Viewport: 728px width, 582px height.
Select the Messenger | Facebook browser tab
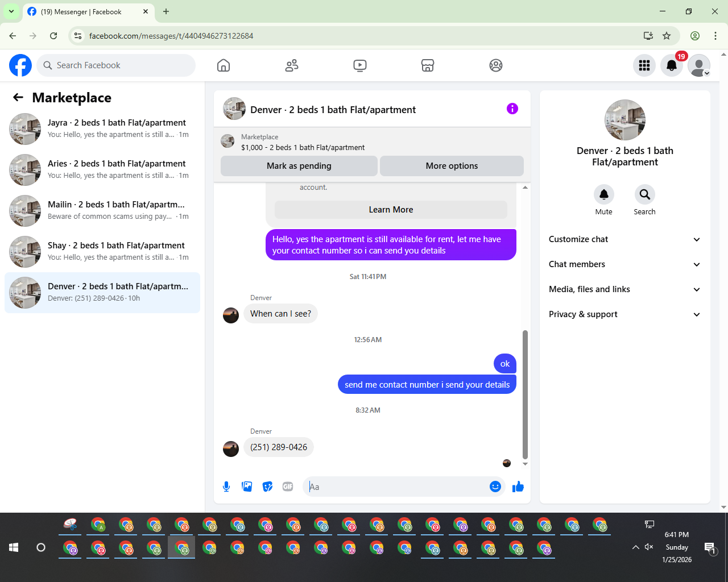pyautogui.click(x=88, y=11)
